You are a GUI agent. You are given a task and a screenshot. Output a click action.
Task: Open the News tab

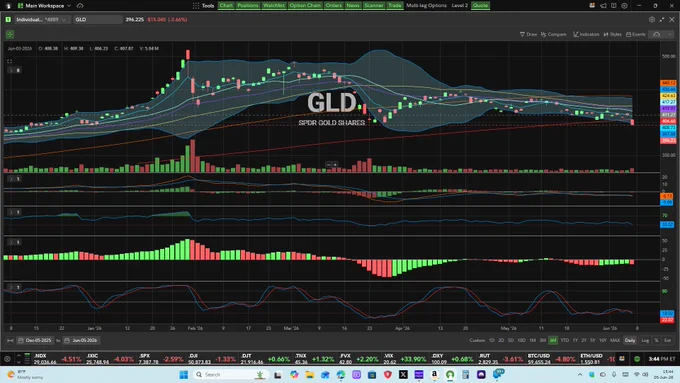pos(353,6)
